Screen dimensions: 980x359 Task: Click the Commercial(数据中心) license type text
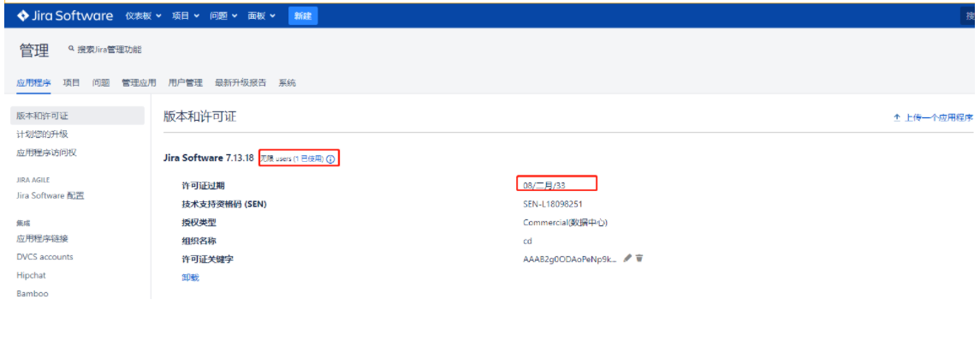[566, 222]
